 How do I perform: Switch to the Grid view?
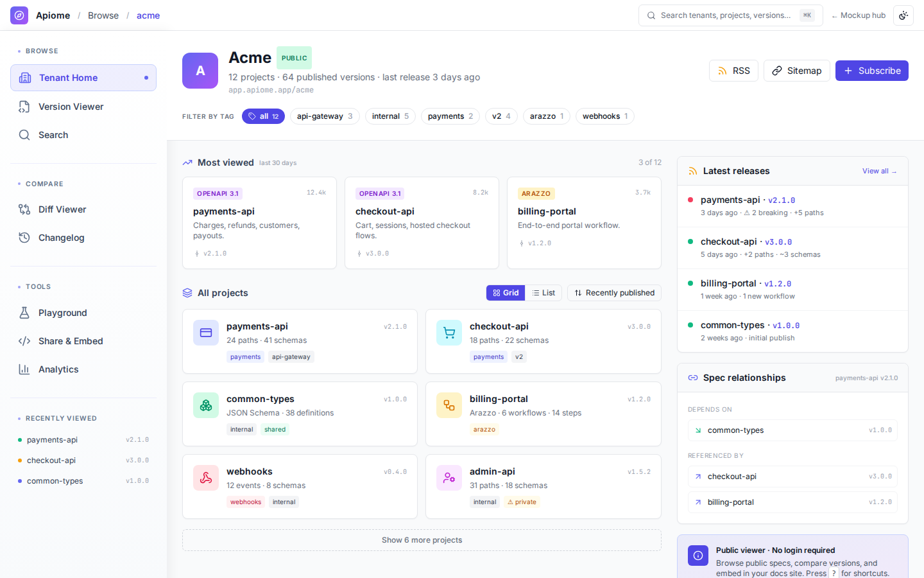506,293
